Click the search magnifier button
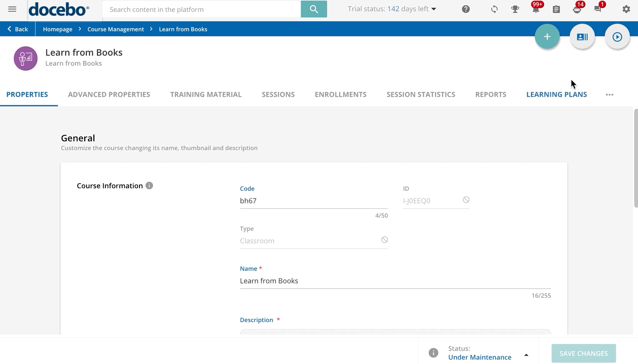 [314, 9]
